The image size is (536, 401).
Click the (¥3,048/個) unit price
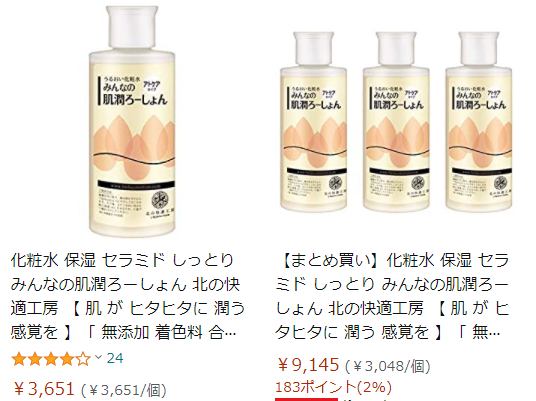pyautogui.click(x=388, y=366)
